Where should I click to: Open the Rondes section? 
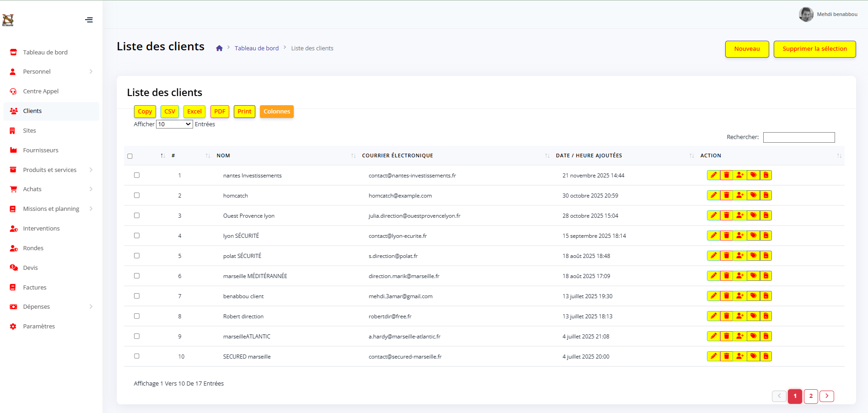32,248
